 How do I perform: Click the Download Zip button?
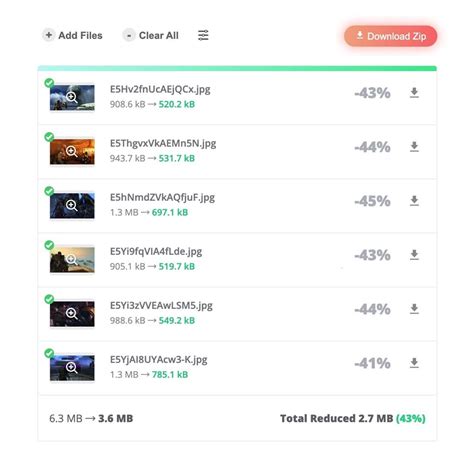point(390,36)
